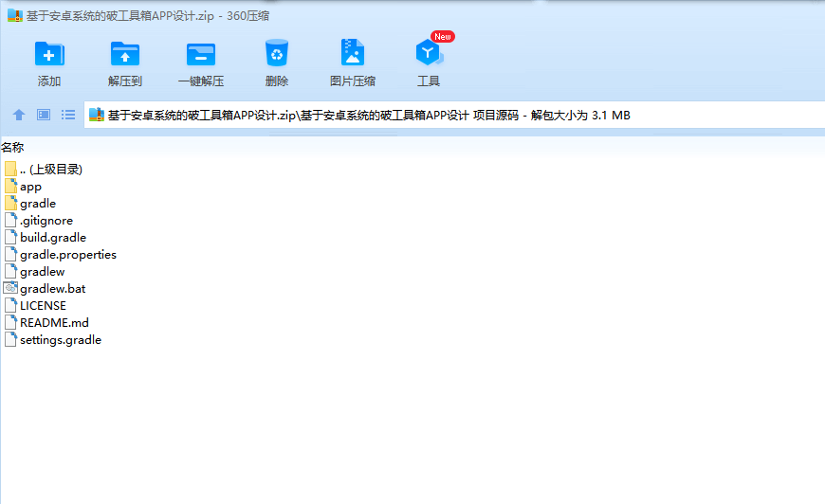The width and height of the screenshot is (825, 504).
Task: Click the One-click Extract (一键解压) icon
Action: (201, 54)
